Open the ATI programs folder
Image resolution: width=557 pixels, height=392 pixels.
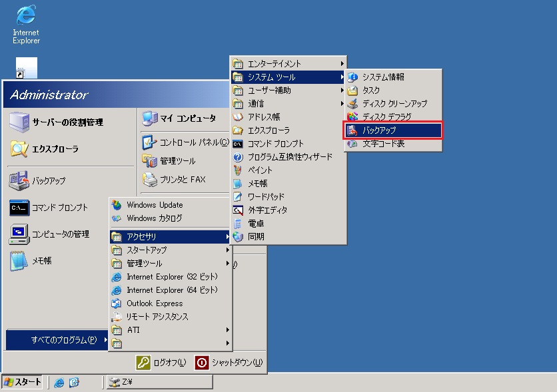pyautogui.click(x=133, y=330)
